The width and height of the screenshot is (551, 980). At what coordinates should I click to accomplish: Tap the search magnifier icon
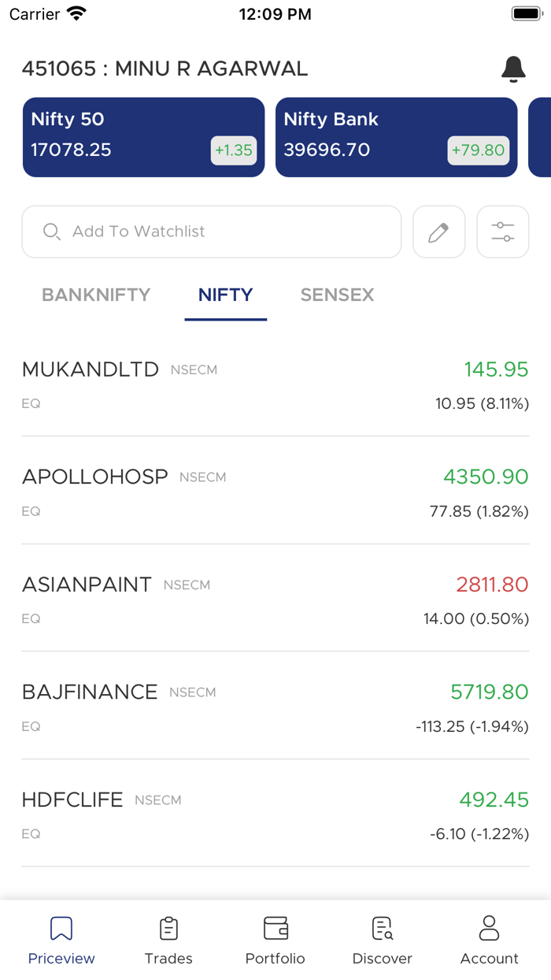tap(52, 232)
